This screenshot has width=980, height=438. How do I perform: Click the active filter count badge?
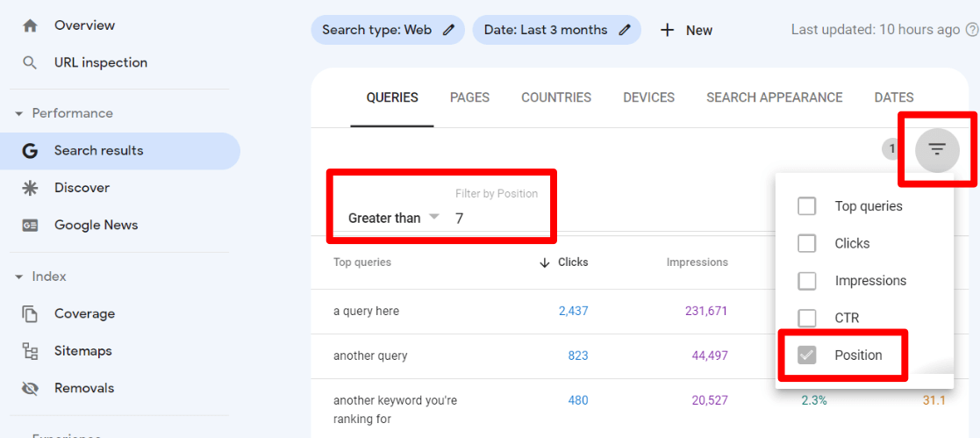(x=892, y=149)
